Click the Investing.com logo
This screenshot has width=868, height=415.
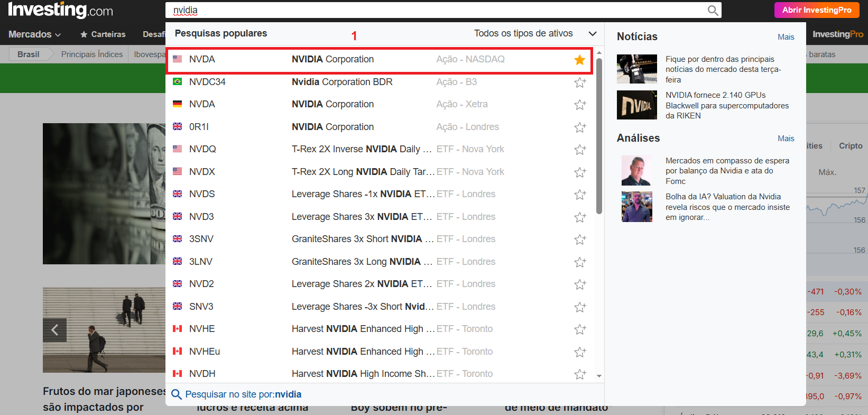[x=60, y=10]
